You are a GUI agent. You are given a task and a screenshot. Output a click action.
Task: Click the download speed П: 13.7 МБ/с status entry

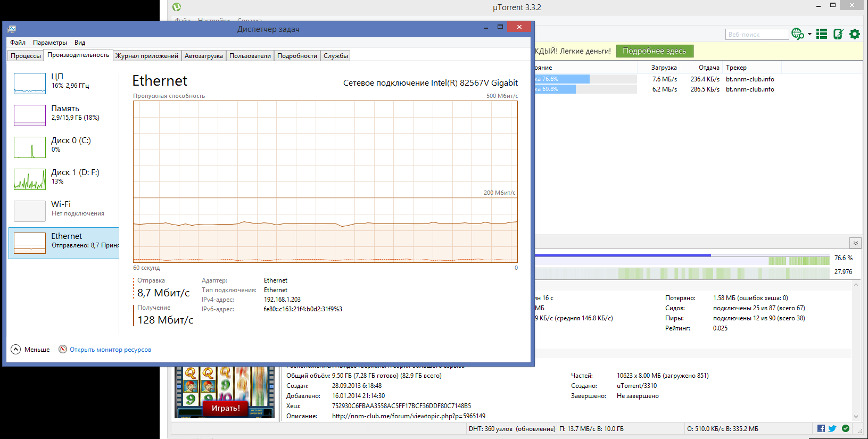[591, 429]
